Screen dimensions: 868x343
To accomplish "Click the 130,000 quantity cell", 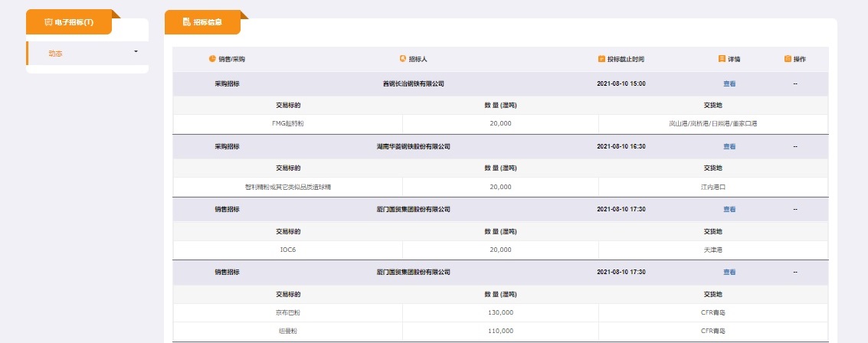I will [500, 312].
